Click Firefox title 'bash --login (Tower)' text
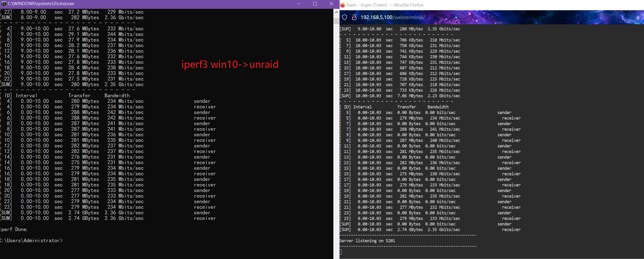This screenshot has height=259, width=644. 367,5
